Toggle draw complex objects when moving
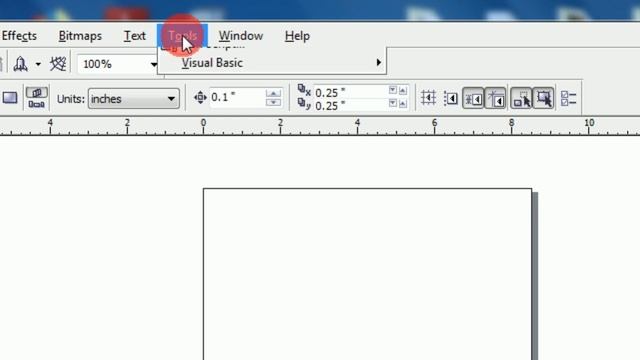 click(x=521, y=98)
